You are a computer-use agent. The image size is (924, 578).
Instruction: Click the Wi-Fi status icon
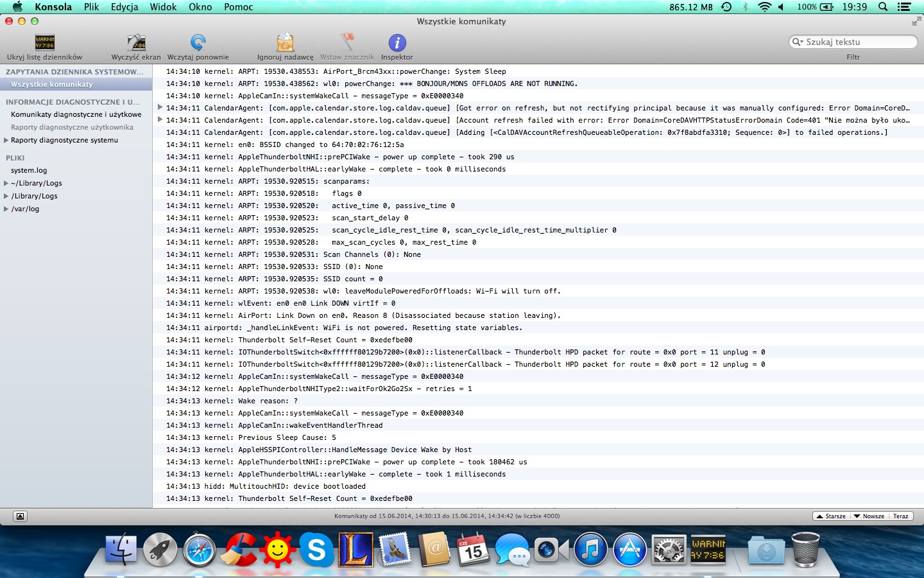(764, 7)
